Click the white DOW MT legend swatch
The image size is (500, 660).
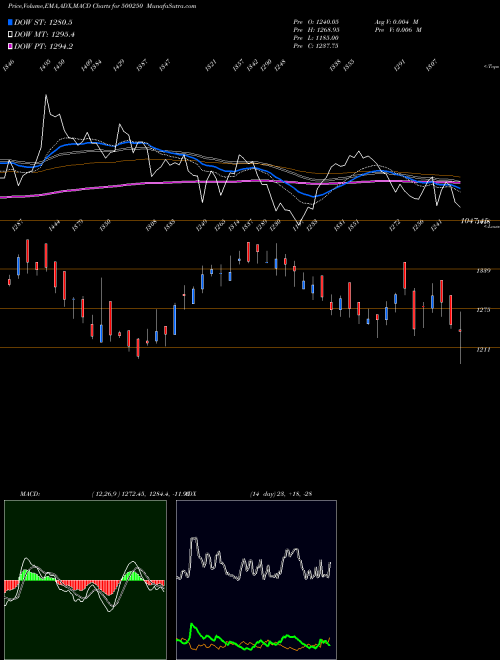tap(10, 35)
